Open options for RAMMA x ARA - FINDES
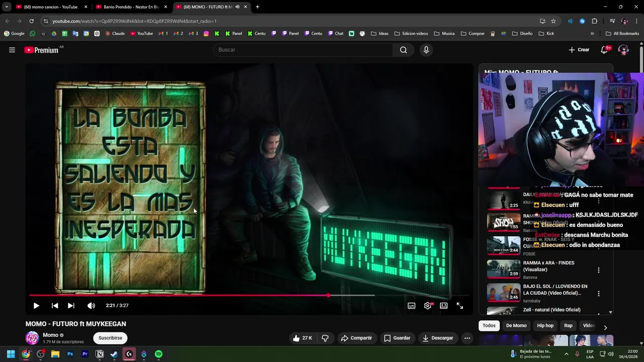Image resolution: width=644 pixels, height=362 pixels. (x=598, y=270)
